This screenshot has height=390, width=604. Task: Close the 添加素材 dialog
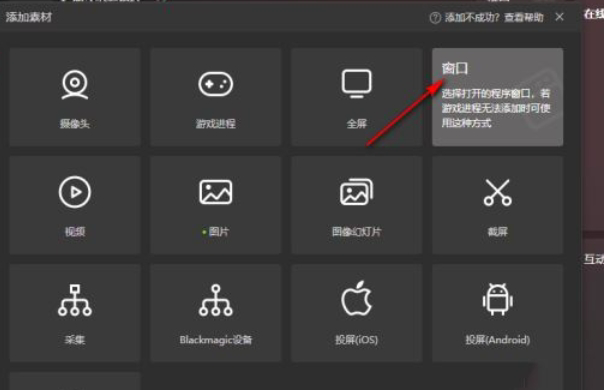[x=559, y=17]
